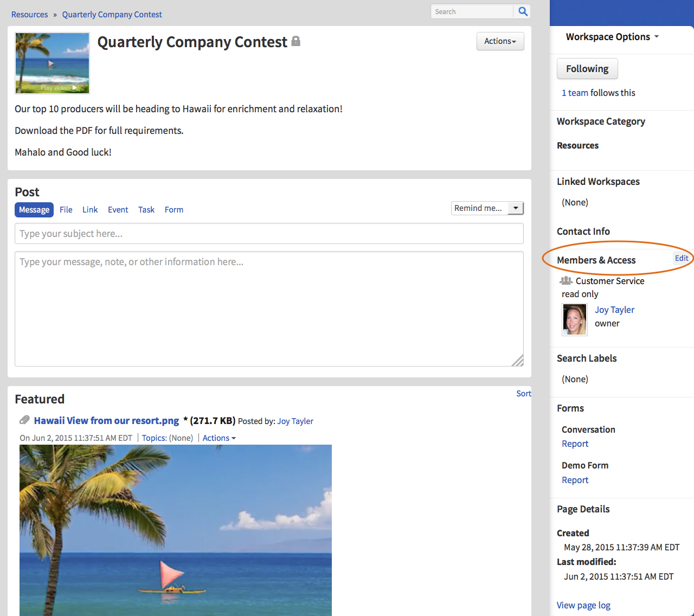
Task: Click the search magnifier icon
Action: click(523, 11)
